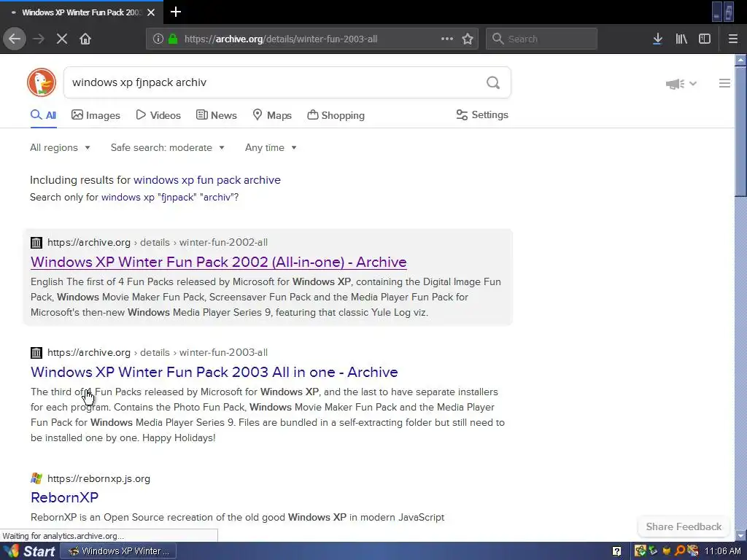This screenshot has height=560, width=747.
Task: Switch to the News tab
Action: (x=216, y=115)
